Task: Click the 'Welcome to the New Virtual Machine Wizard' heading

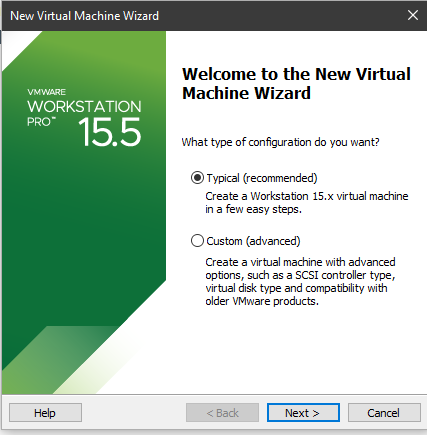Action: coord(296,83)
